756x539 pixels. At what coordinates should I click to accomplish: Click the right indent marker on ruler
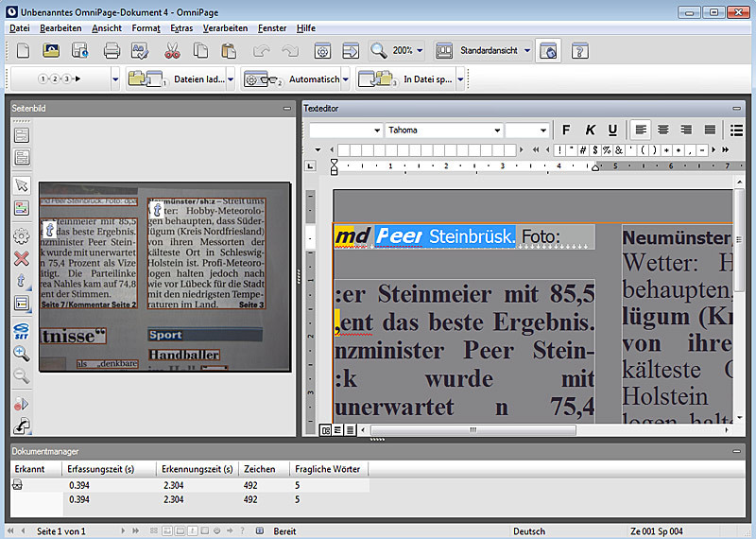pos(595,167)
